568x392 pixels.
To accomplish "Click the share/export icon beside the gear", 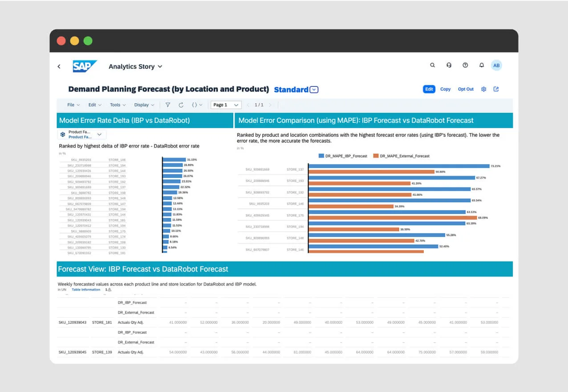I will pos(496,89).
